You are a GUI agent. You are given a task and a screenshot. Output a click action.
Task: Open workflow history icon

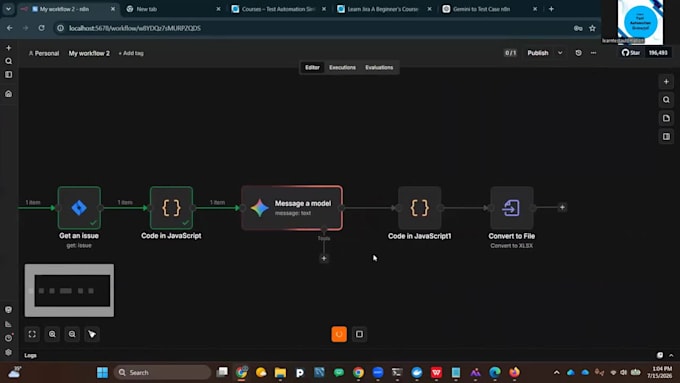point(578,53)
